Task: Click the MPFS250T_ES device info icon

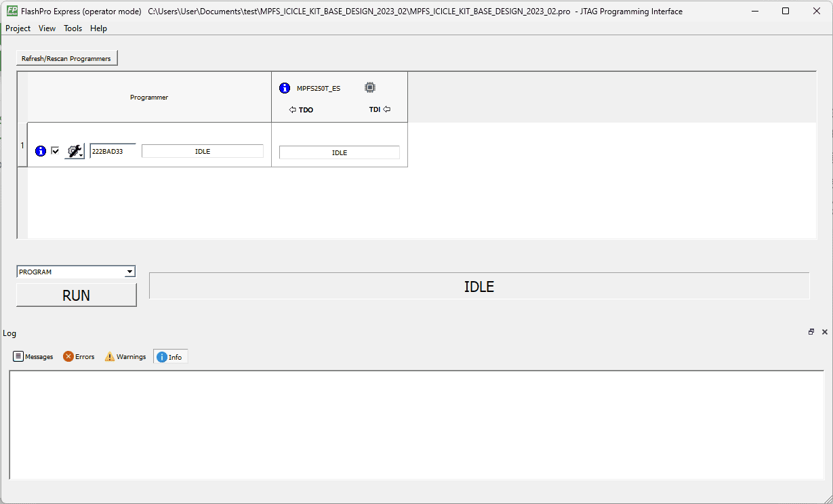Action: pos(285,88)
